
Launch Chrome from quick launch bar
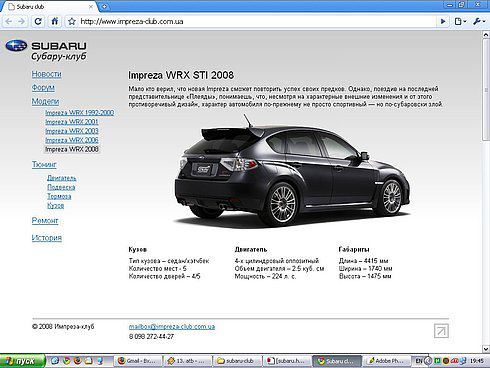[x=66, y=361]
